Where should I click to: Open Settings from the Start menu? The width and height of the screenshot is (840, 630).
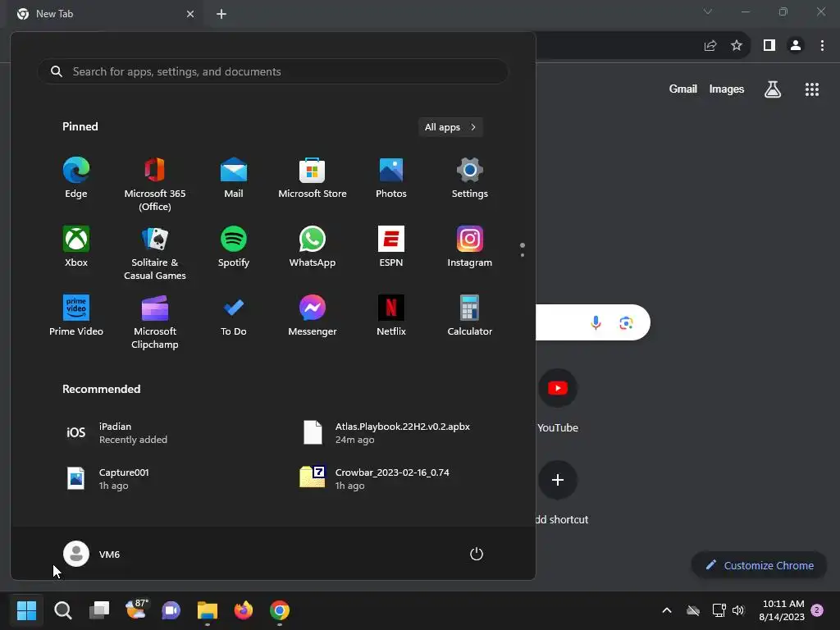(470, 178)
